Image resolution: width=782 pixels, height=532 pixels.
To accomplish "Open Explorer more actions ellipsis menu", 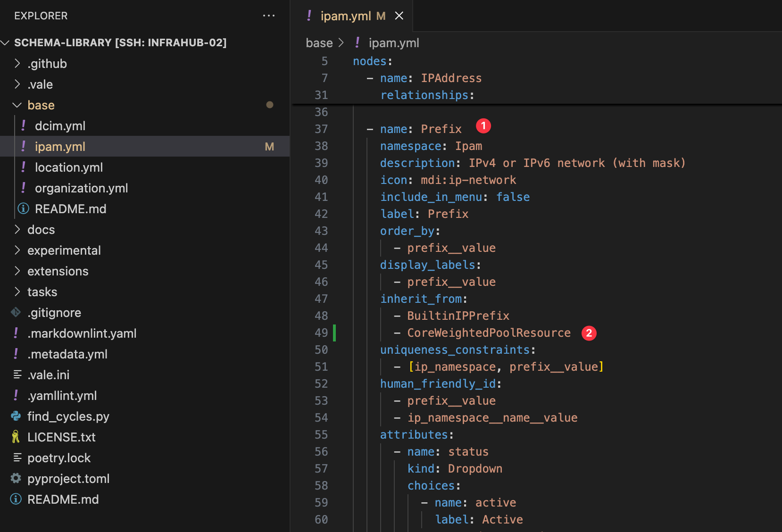I will coord(269,16).
